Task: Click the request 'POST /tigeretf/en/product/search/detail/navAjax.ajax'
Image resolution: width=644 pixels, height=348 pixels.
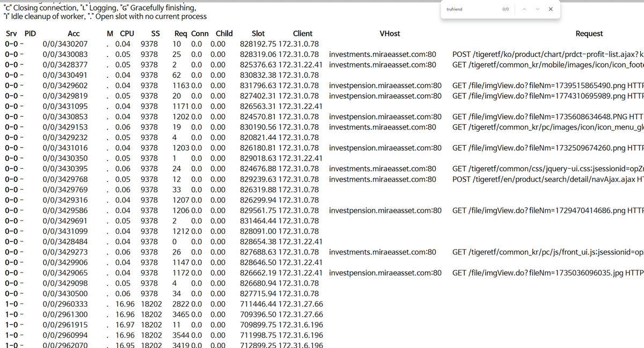Action: coord(548,179)
